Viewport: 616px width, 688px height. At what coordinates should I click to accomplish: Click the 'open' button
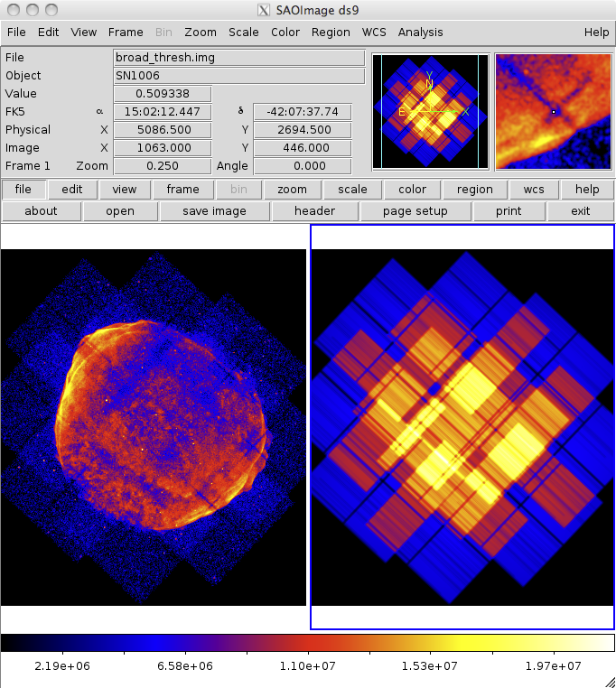click(120, 211)
